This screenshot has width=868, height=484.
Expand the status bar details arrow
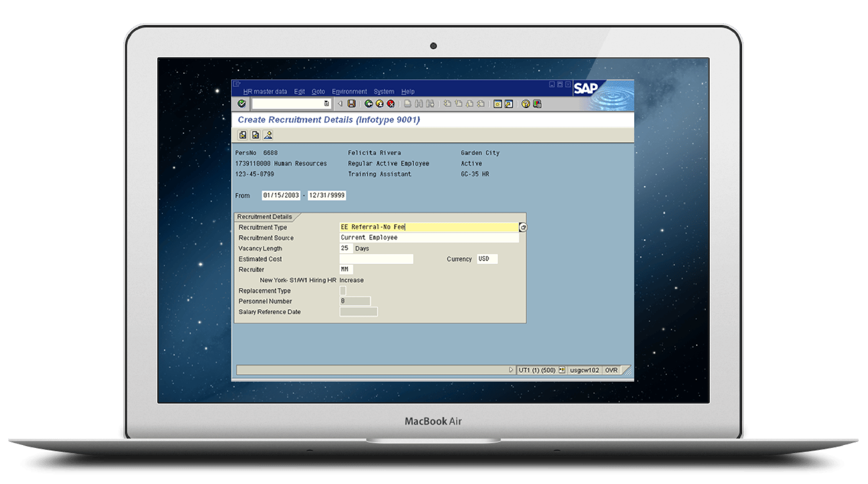511,370
